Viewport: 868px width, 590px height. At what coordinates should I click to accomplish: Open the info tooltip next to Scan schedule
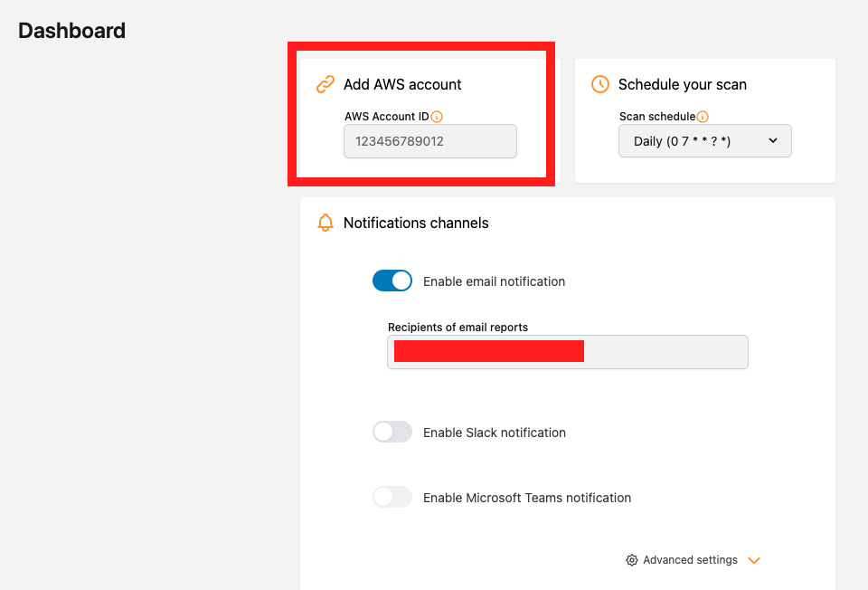coord(703,116)
